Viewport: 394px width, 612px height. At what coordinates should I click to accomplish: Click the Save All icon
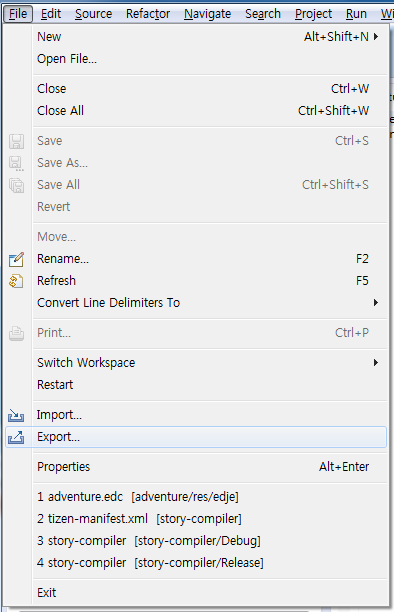pos(16,185)
